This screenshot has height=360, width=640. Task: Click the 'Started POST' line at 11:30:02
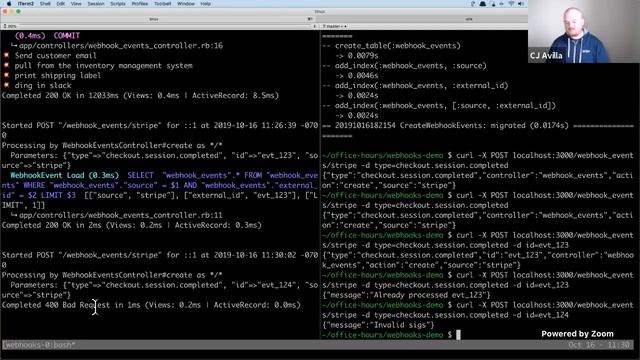(x=160, y=260)
